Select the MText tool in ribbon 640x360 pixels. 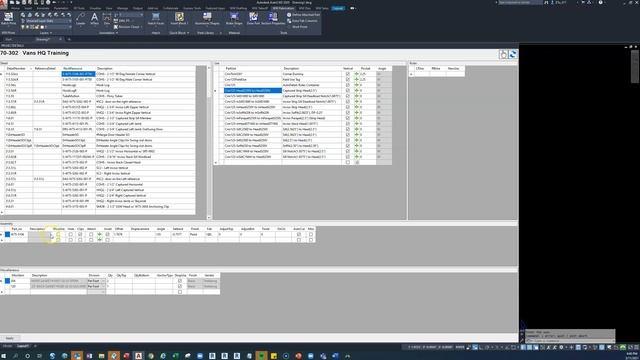[x=94, y=19]
